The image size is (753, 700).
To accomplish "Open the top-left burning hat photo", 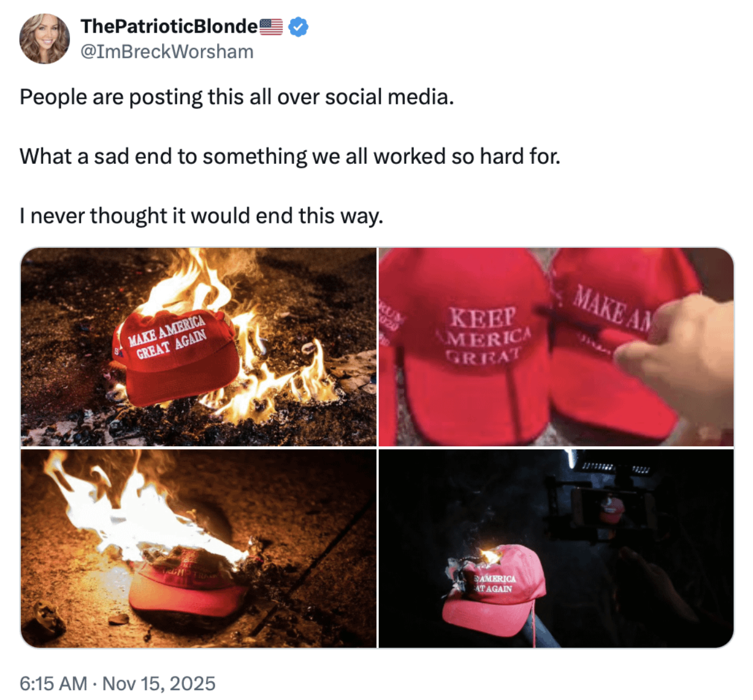I will coord(198,347).
